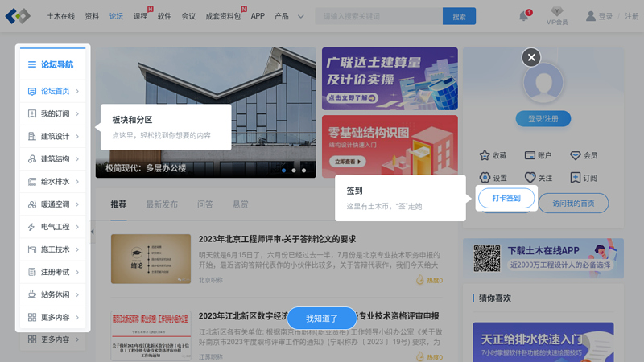Click the 建筑设计 building icon
The image size is (644, 362).
tap(32, 136)
